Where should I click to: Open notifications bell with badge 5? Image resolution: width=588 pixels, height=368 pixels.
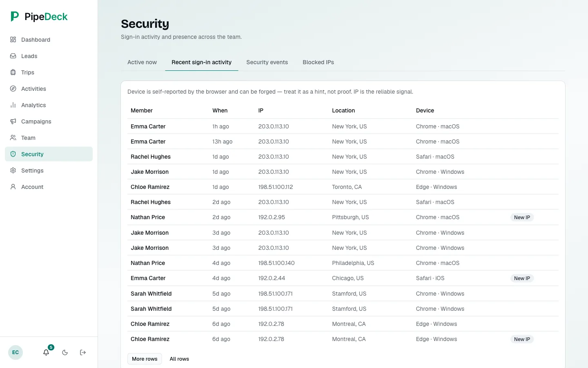[x=47, y=352]
